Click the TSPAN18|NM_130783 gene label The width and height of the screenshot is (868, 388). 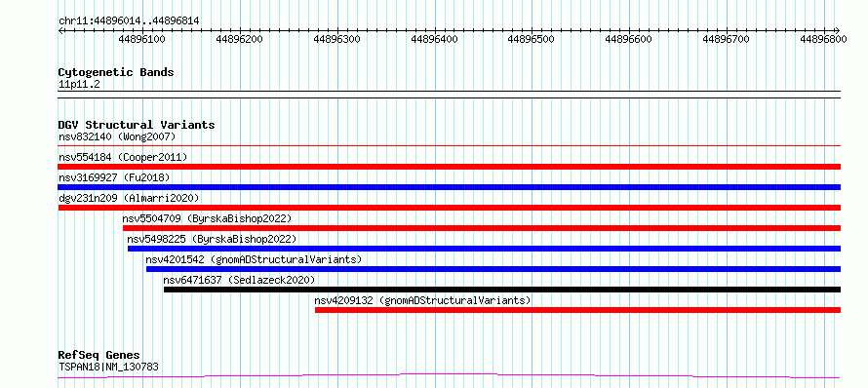click(x=110, y=367)
